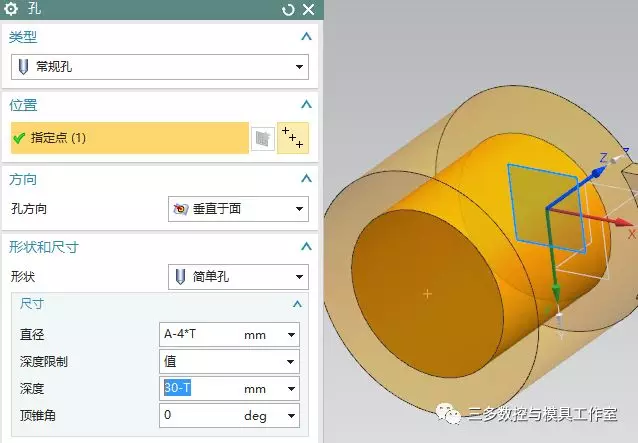Select the 指定点 (1) point field
Viewport: 638px width, 443px height.
(x=130, y=138)
